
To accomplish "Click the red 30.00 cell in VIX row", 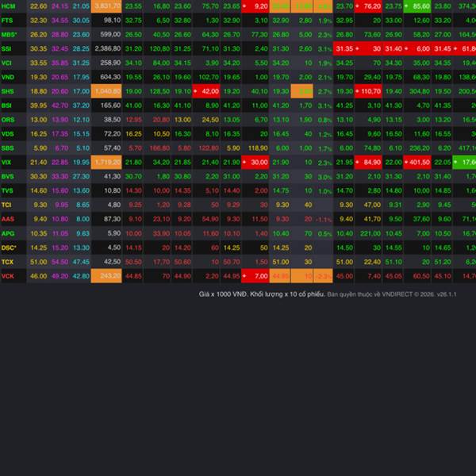I will point(255,162).
